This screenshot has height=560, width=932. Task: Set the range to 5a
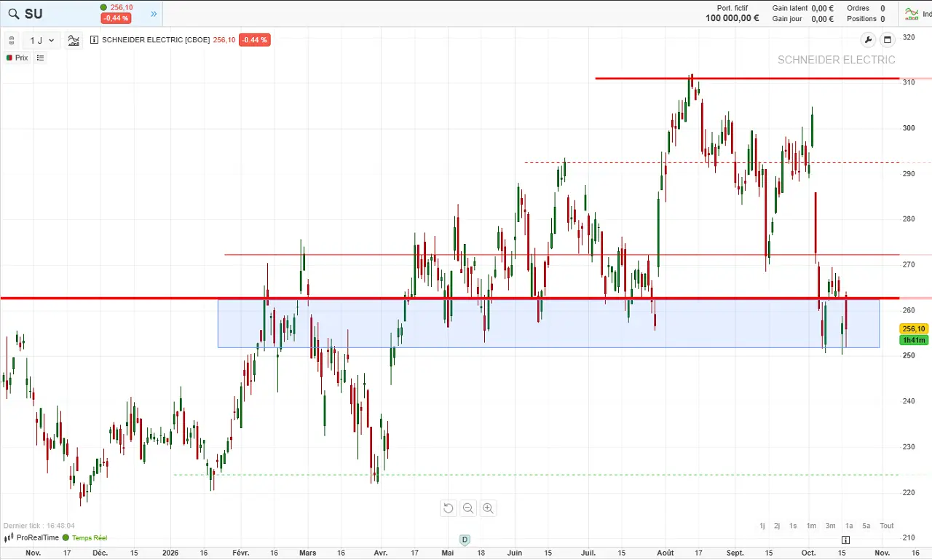pyautogui.click(x=866, y=526)
